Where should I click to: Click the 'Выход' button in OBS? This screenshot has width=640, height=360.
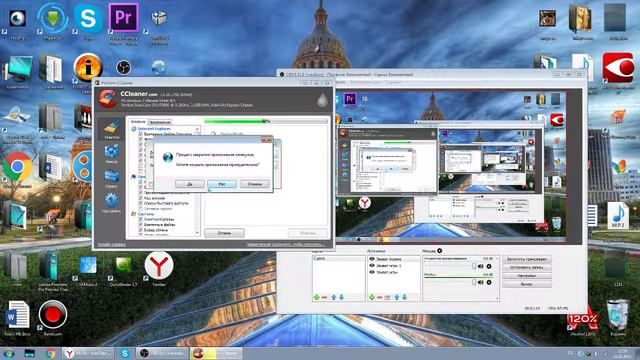click(x=527, y=284)
